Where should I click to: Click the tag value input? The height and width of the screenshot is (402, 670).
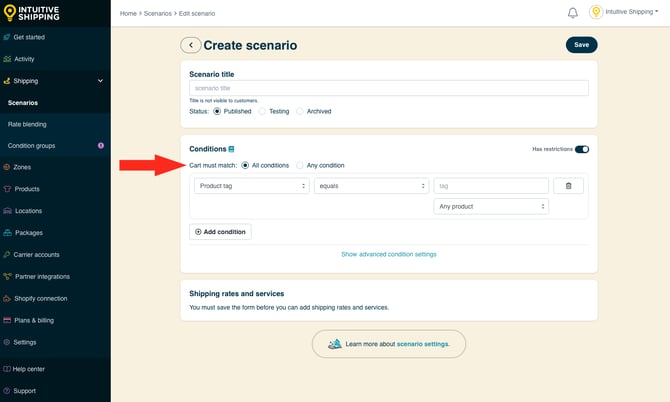(491, 186)
